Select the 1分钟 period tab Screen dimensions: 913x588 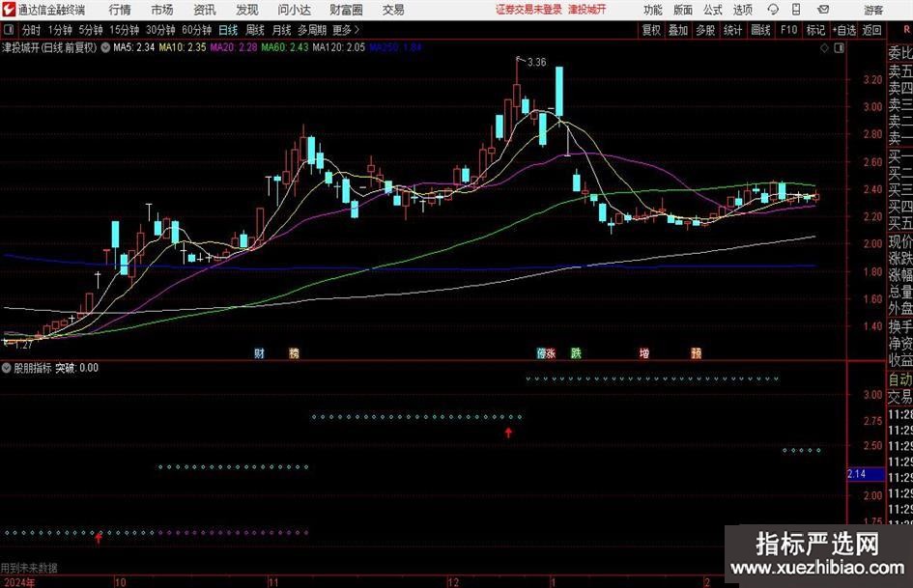(x=60, y=30)
